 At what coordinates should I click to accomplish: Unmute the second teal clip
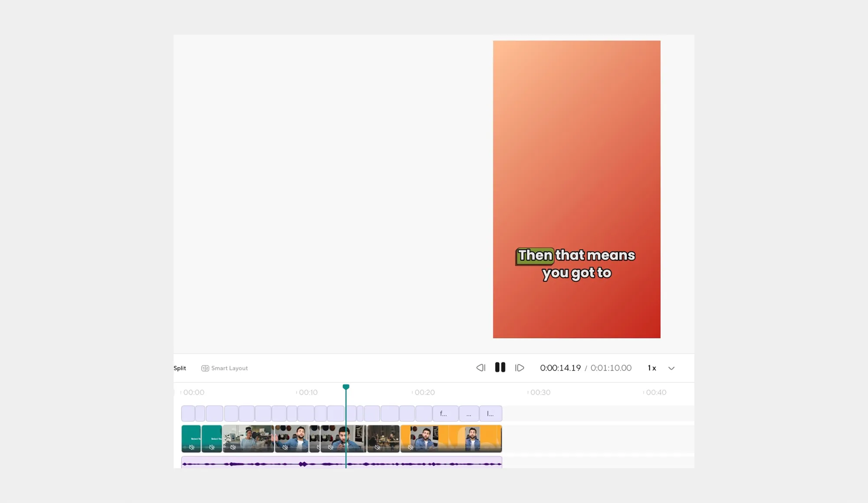[212, 447]
